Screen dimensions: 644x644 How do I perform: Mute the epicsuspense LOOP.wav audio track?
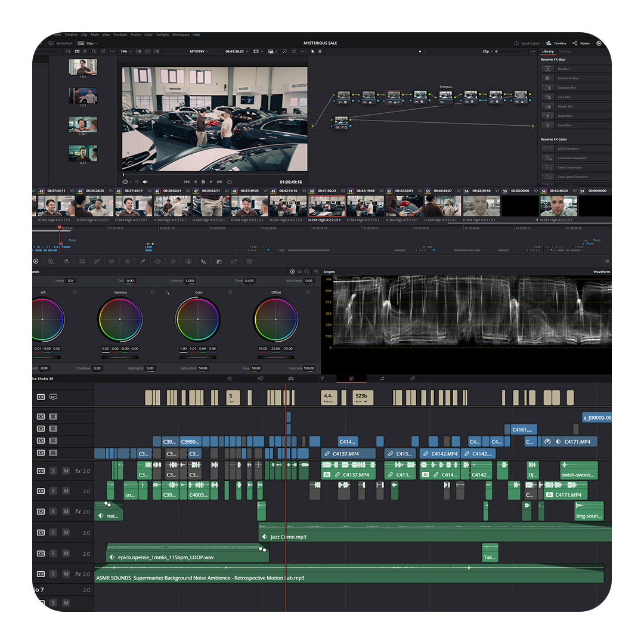66,553
